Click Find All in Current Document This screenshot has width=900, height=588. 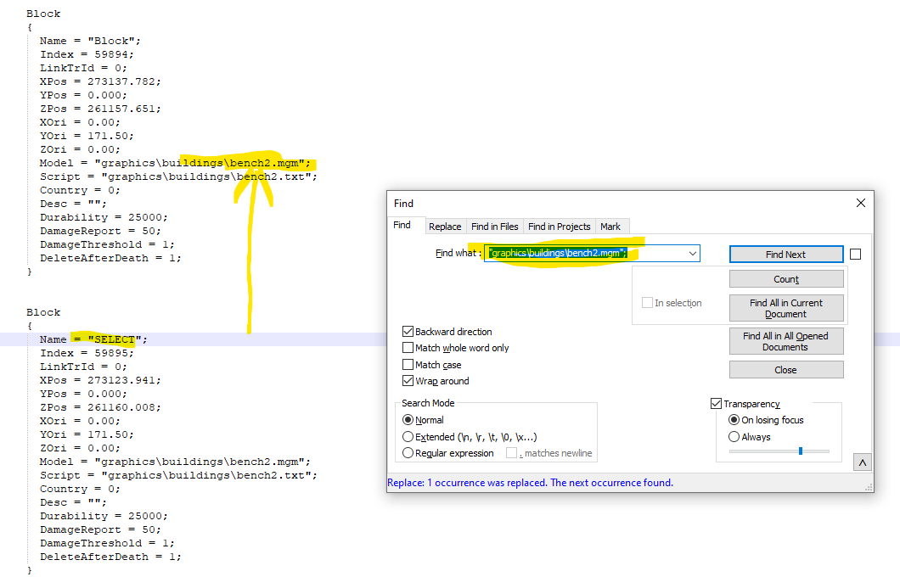point(785,308)
